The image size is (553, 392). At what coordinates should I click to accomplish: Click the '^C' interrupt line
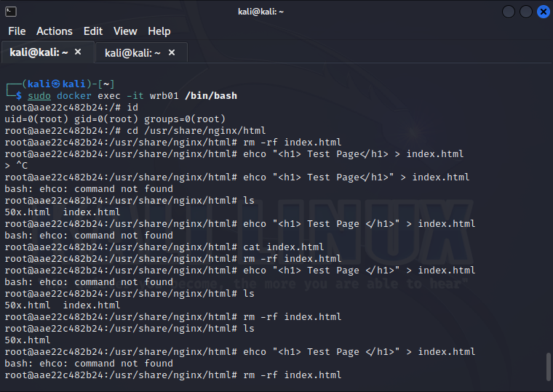pos(16,166)
